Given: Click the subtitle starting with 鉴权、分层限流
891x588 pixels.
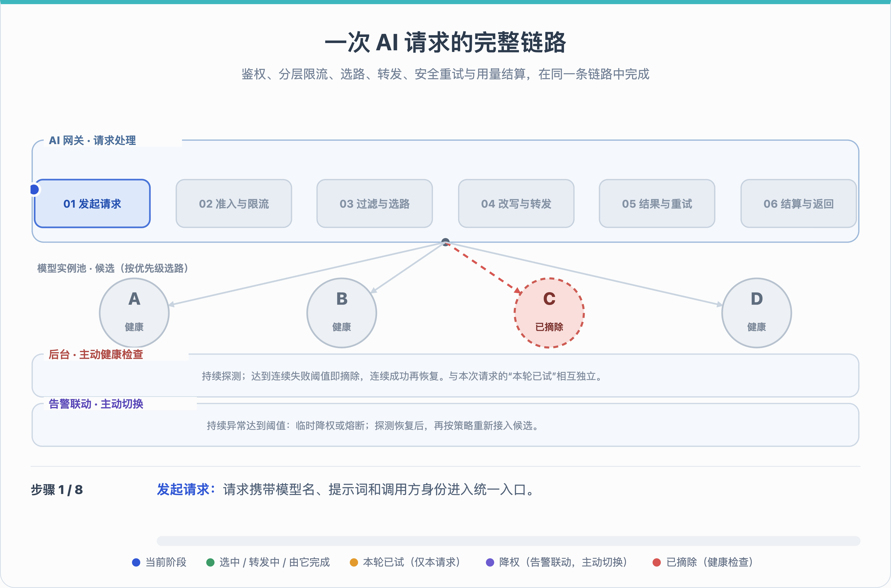Looking at the screenshot, I should pyautogui.click(x=445, y=74).
